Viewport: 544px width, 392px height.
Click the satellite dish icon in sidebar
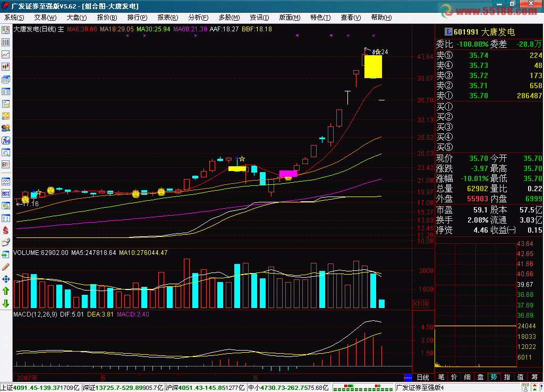(x=5, y=243)
